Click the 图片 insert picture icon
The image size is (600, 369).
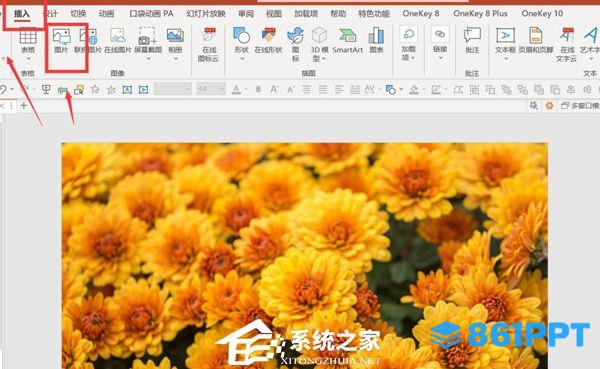[61, 37]
